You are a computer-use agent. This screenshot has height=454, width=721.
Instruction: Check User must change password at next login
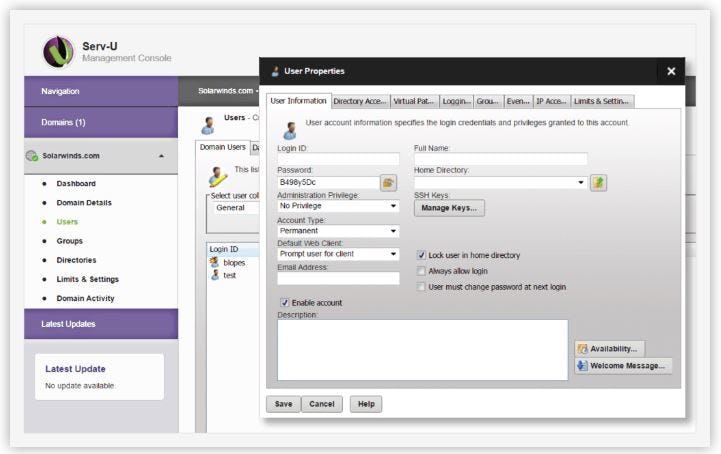[421, 287]
